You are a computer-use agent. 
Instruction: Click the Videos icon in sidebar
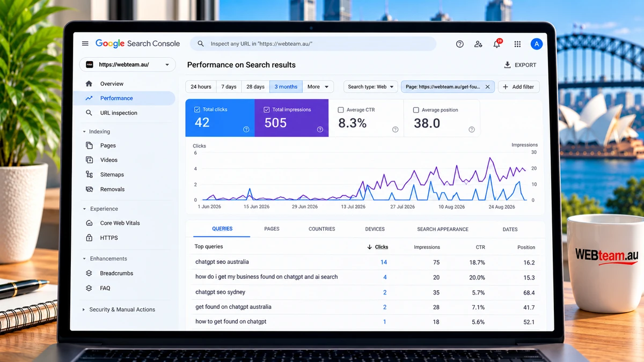pos(89,160)
